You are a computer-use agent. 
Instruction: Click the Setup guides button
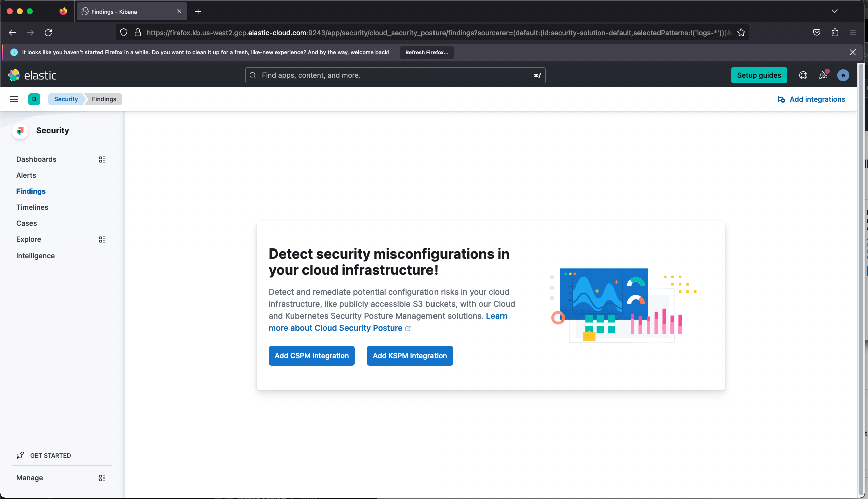coord(759,75)
